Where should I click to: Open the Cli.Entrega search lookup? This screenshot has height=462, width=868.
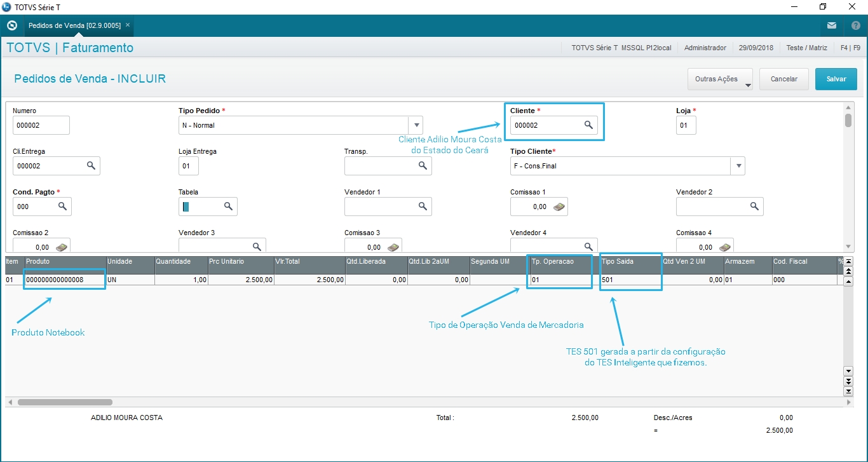(x=92, y=166)
